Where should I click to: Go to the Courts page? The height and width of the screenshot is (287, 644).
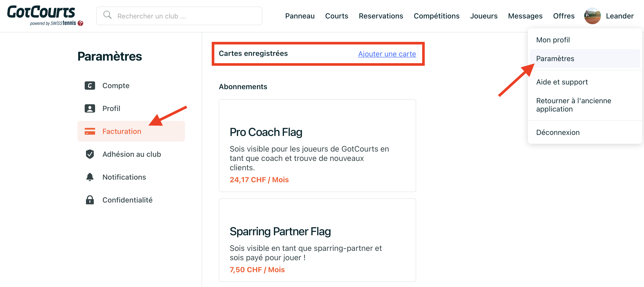click(x=337, y=16)
